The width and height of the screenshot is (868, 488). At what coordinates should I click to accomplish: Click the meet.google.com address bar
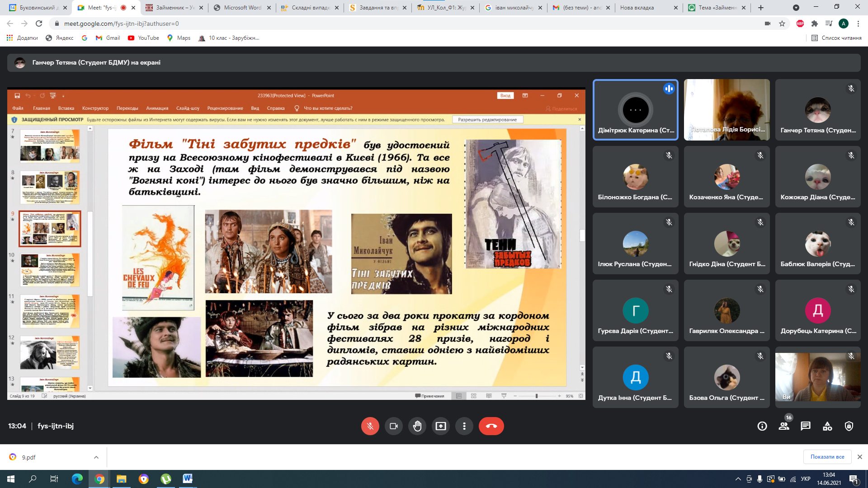pyautogui.click(x=407, y=23)
